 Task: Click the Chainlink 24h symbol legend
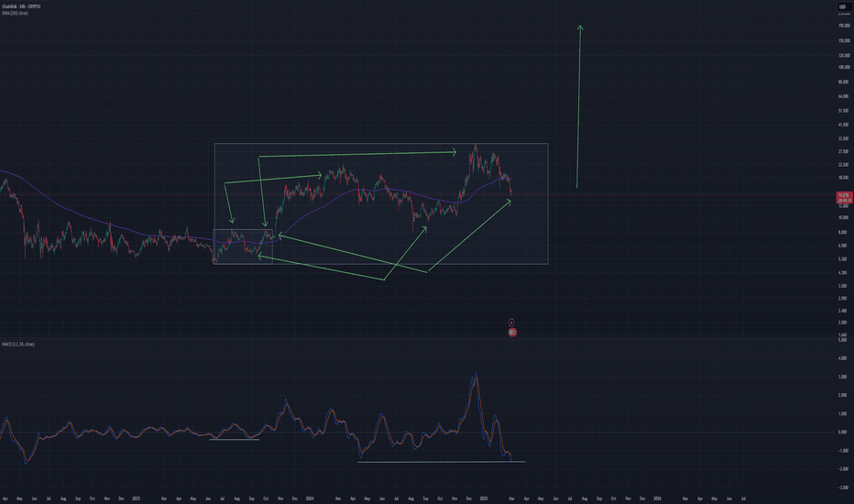(x=21, y=6)
